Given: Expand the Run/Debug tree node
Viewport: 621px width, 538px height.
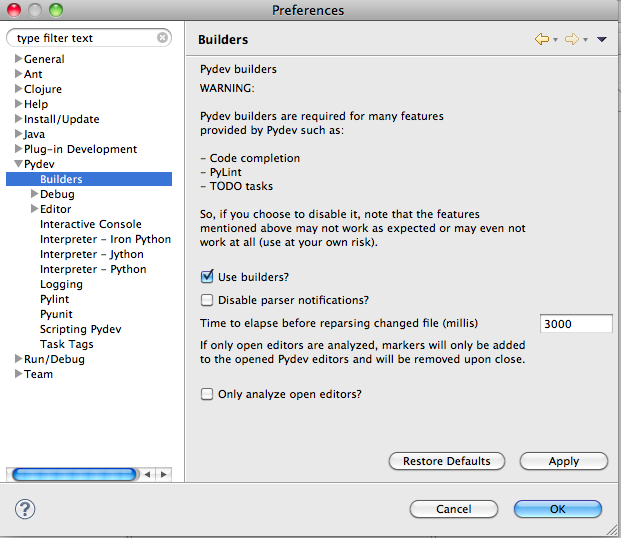Looking at the screenshot, I should tap(18, 359).
